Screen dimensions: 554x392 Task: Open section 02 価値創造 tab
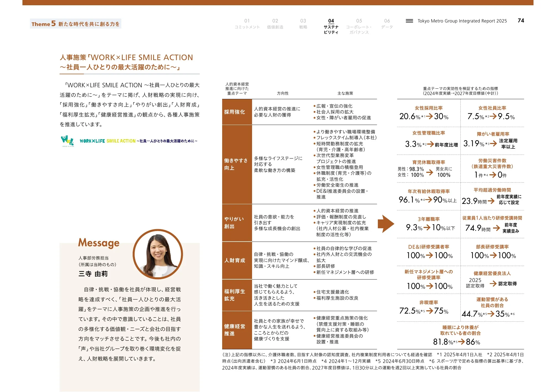pos(275,24)
